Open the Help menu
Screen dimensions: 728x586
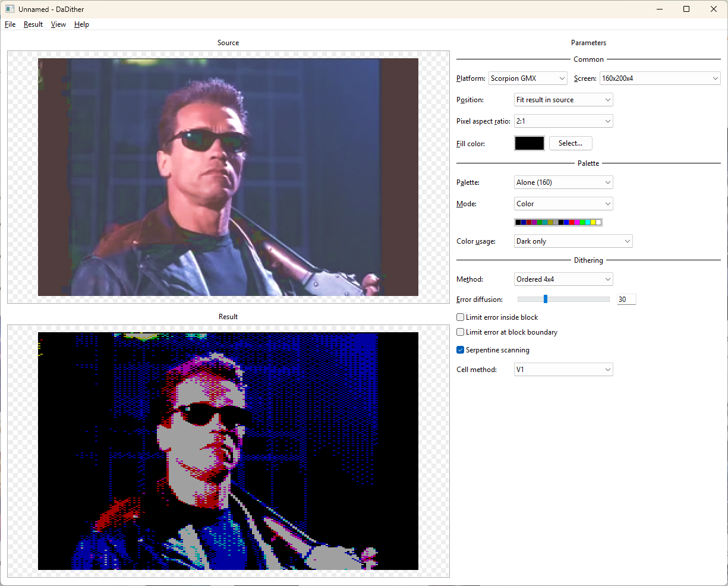click(81, 24)
